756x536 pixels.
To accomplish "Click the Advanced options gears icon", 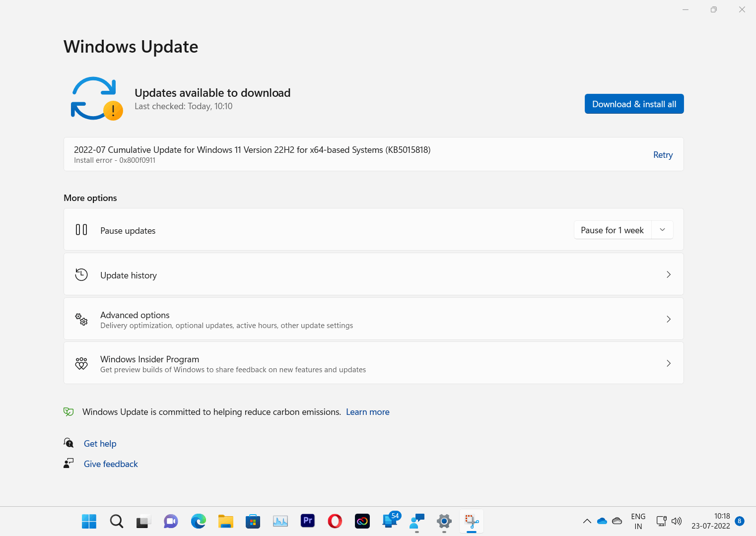I will click(81, 319).
